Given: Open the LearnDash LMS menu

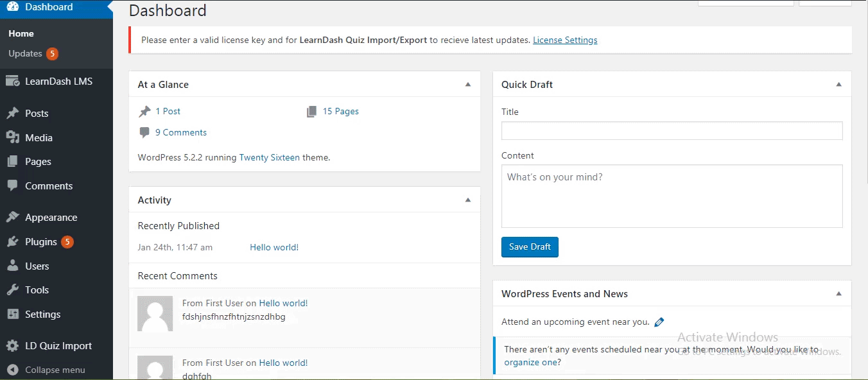Looking at the screenshot, I should (x=56, y=82).
